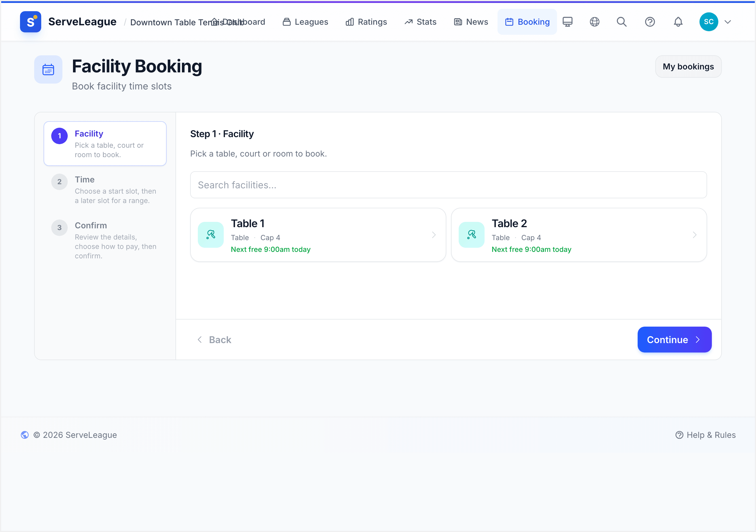Click the SC user avatar
This screenshot has width=756, height=532.
click(x=709, y=22)
